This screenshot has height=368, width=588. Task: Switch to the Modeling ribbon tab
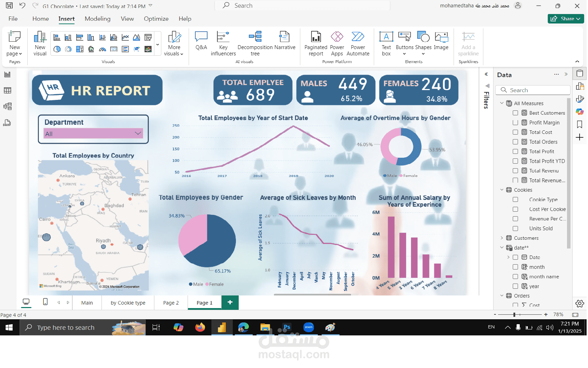98,19
